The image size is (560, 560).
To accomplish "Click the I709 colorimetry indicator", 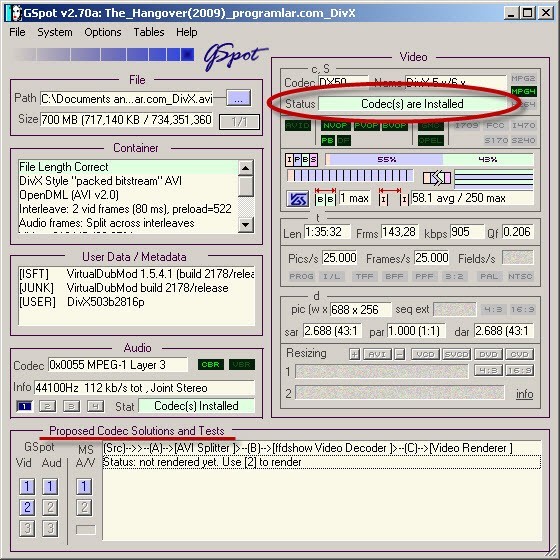I will pos(466,125).
